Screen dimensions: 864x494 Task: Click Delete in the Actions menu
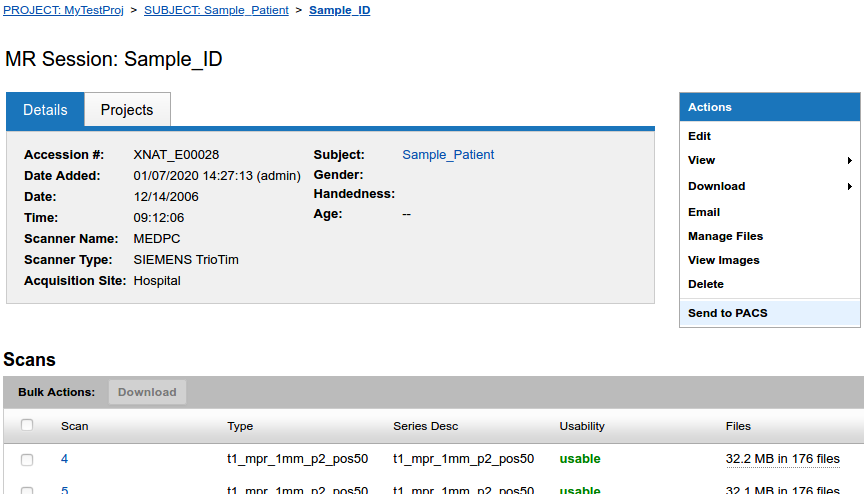point(706,284)
